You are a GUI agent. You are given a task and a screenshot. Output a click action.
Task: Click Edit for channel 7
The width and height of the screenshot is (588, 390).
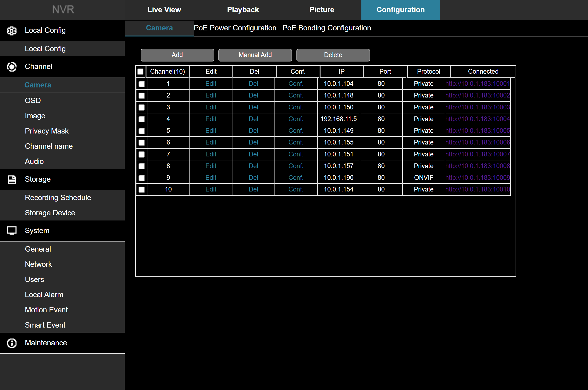[x=211, y=154]
